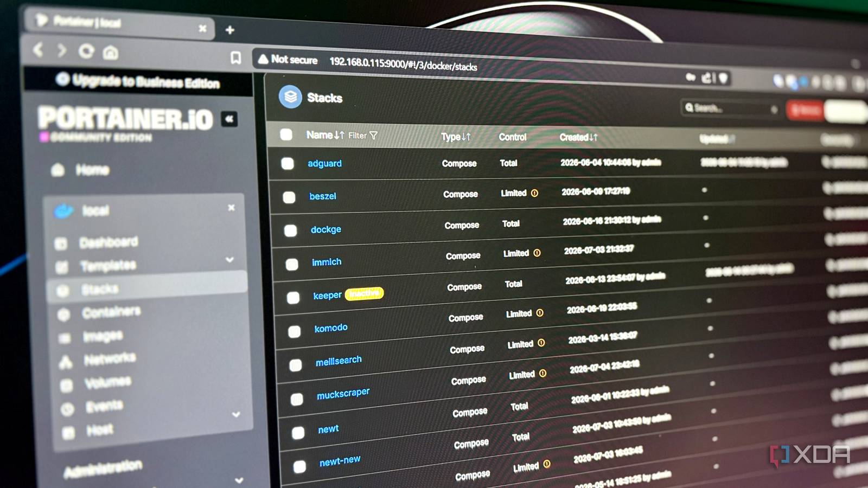Image resolution: width=868 pixels, height=488 pixels.
Task: Open the komodo stack
Action: 331,328
